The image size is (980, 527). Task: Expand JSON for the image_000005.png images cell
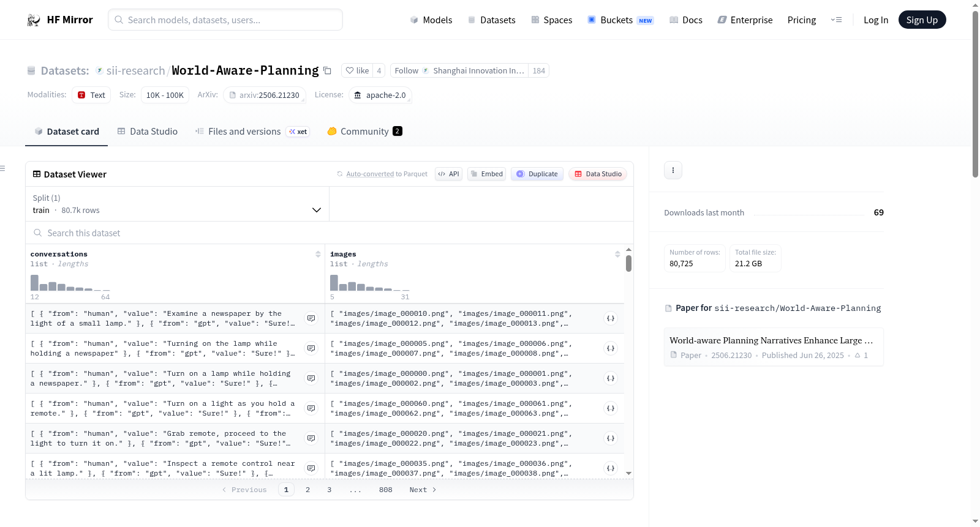pos(611,348)
